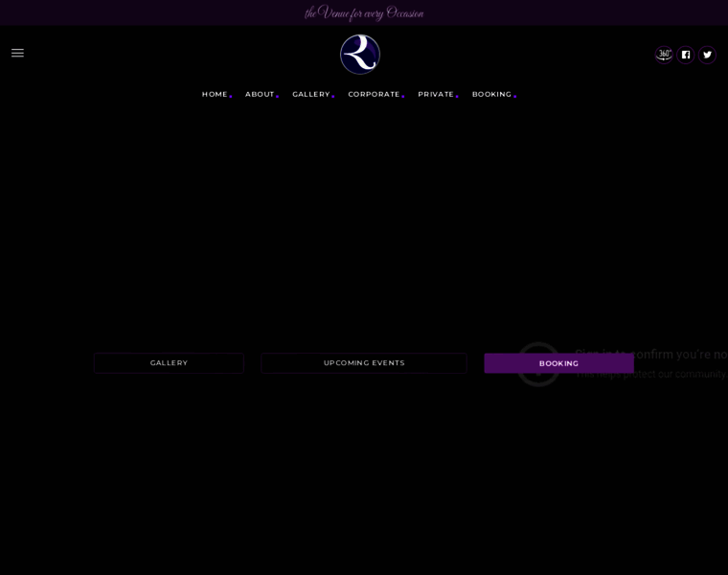Visit the Twitter profile icon
The width and height of the screenshot is (728, 575).
tap(707, 55)
